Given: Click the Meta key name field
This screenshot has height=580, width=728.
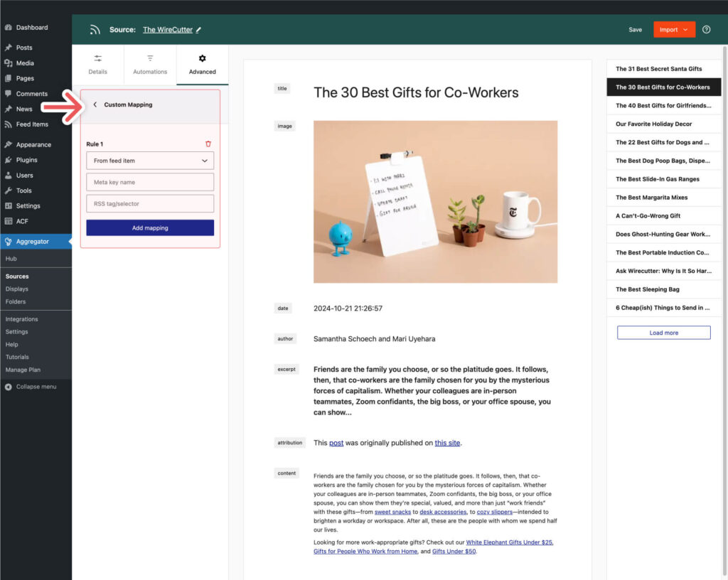Looking at the screenshot, I should pos(150,183).
